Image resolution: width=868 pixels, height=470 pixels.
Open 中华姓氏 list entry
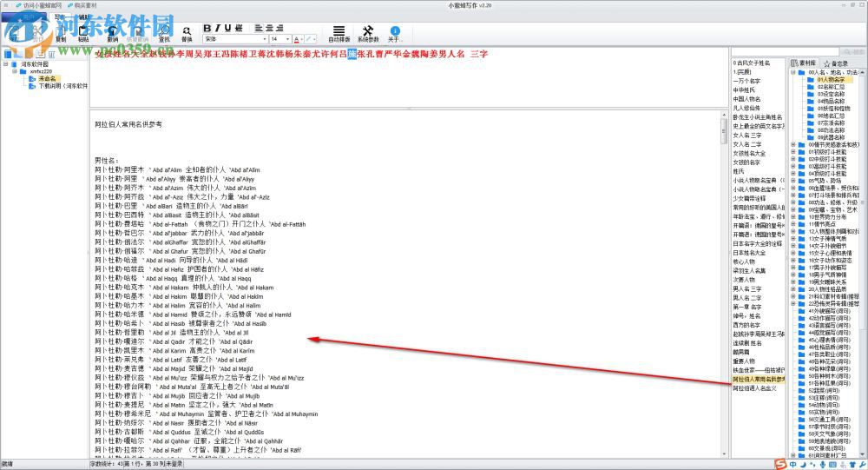tap(744, 89)
